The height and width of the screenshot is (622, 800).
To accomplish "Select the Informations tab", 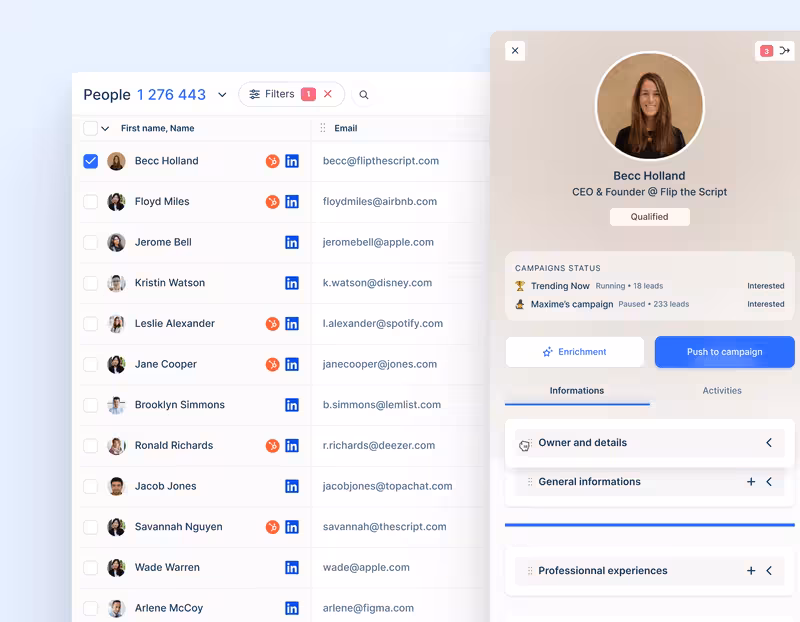I will pyautogui.click(x=577, y=391).
